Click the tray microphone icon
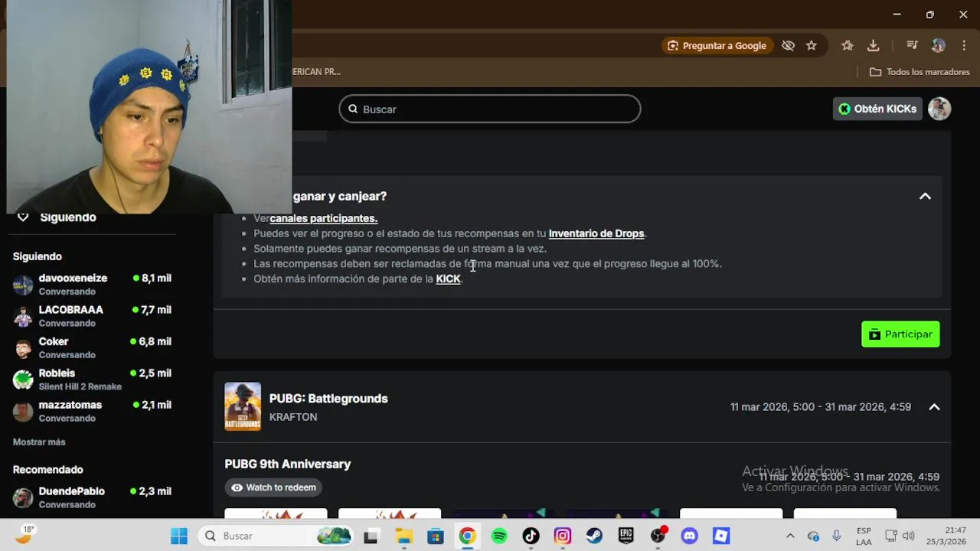This screenshot has height=551, width=980. [x=837, y=536]
